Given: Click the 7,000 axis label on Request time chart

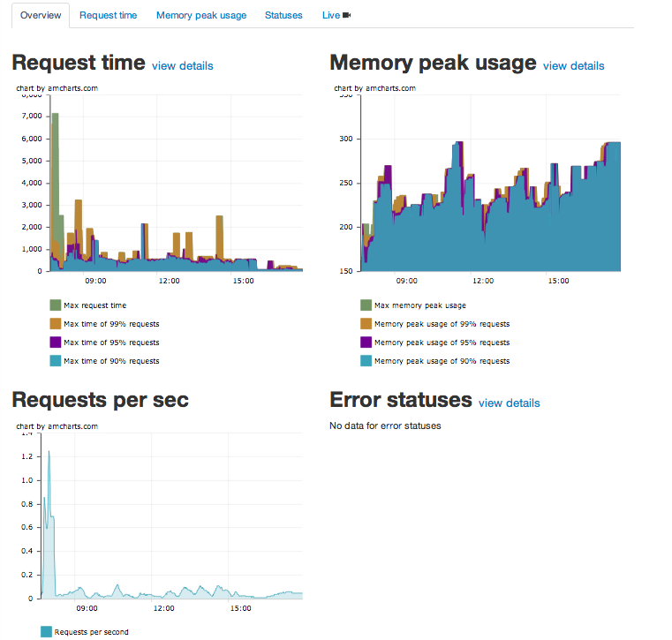Looking at the screenshot, I should [x=32, y=117].
